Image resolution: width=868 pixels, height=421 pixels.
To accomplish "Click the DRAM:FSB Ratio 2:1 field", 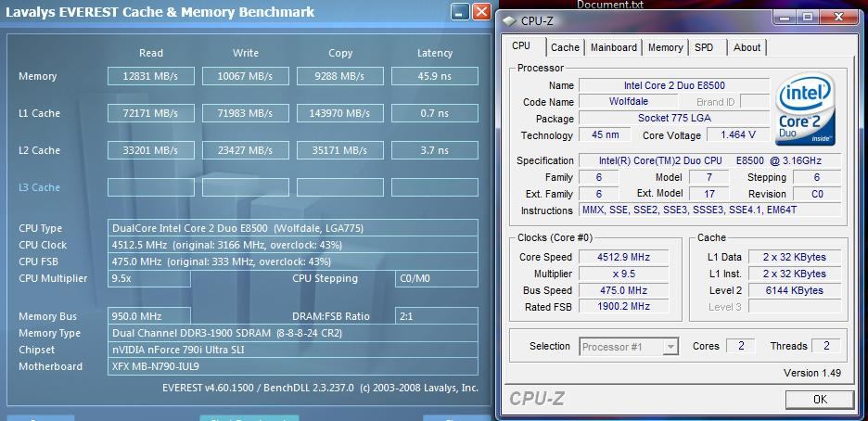I will point(437,316).
